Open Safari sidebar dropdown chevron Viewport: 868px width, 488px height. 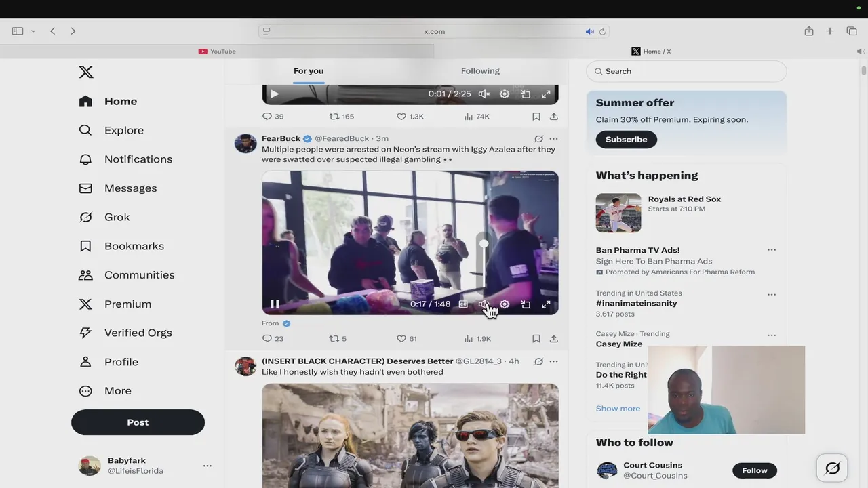click(33, 31)
